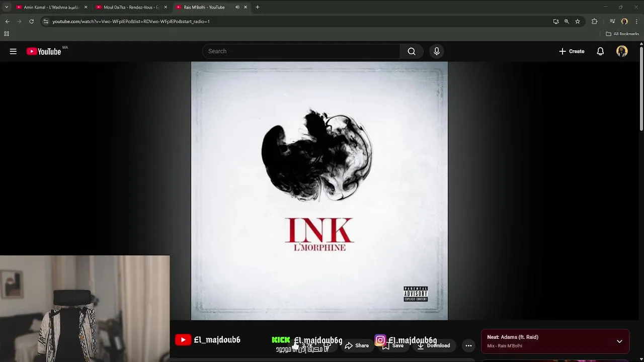Click the search magnifier button

pyautogui.click(x=412, y=51)
